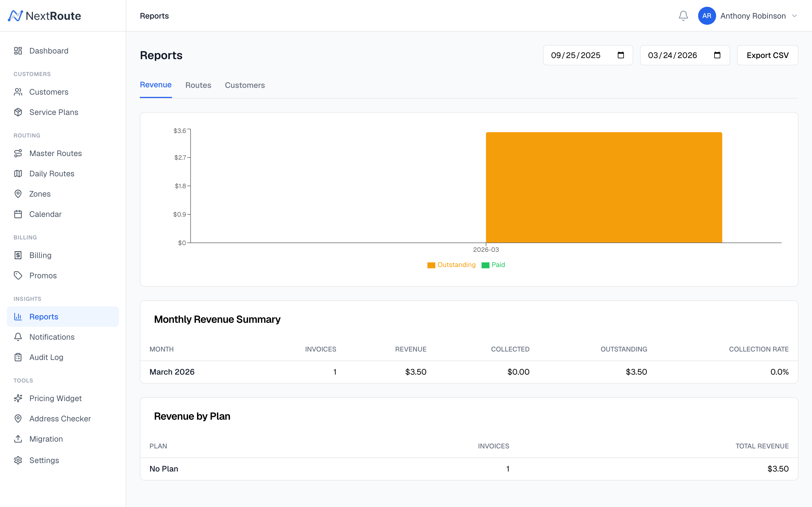
Task: Open Daily Routes via the map icon
Action: 18,173
